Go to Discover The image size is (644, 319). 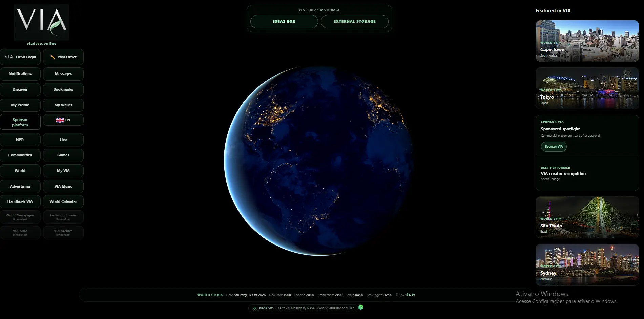(x=20, y=89)
